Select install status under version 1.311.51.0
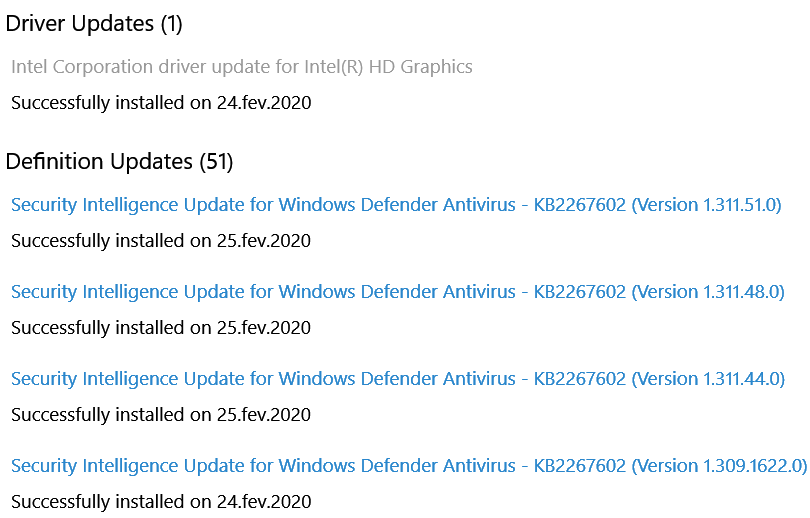Screen dimensions: 810x518 [x=161, y=241]
